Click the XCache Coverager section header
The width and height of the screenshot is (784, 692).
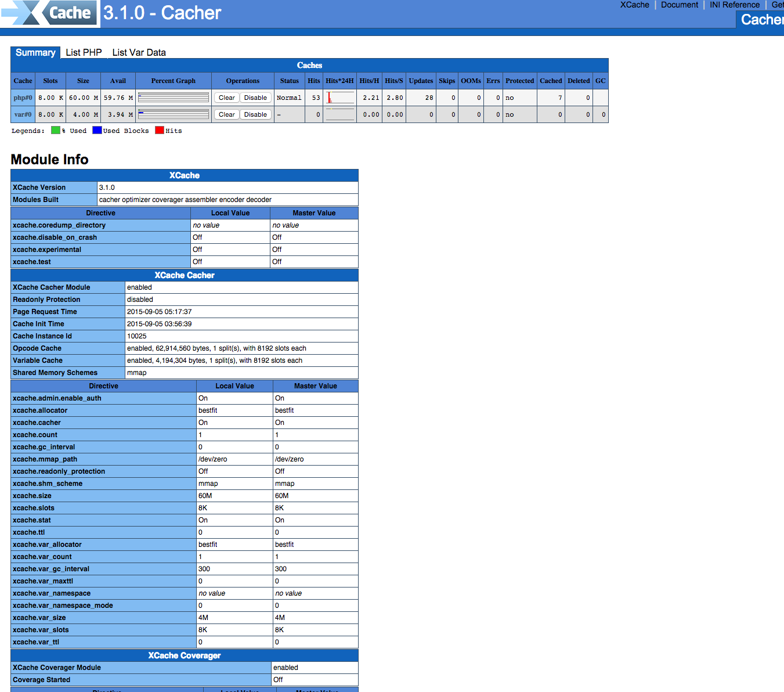point(185,655)
